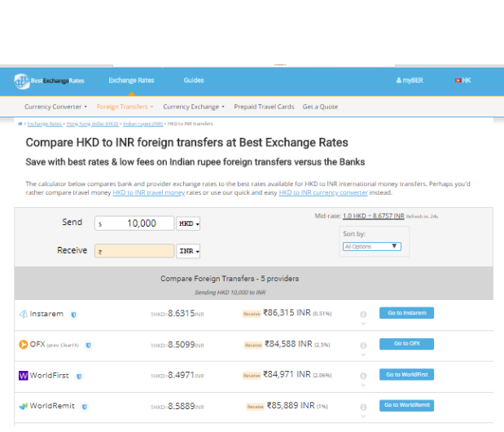Follow HKD to INR travel money link
Image resolution: width=504 pixels, height=432 pixels.
pyautogui.click(x=148, y=192)
